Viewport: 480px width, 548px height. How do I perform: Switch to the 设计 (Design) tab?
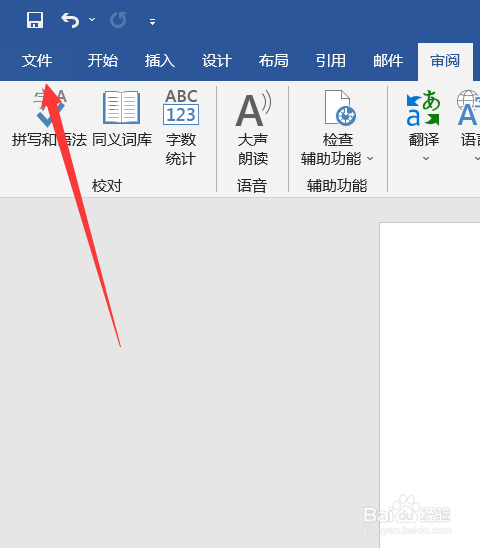217,61
